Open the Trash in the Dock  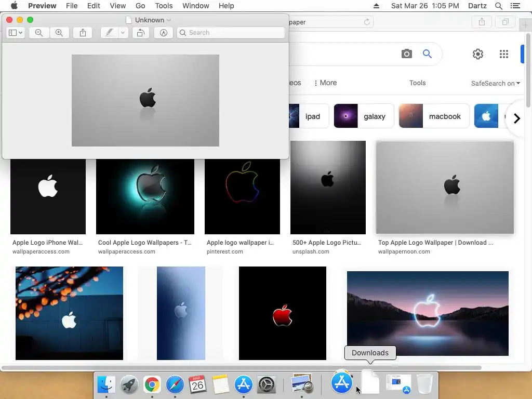point(424,384)
